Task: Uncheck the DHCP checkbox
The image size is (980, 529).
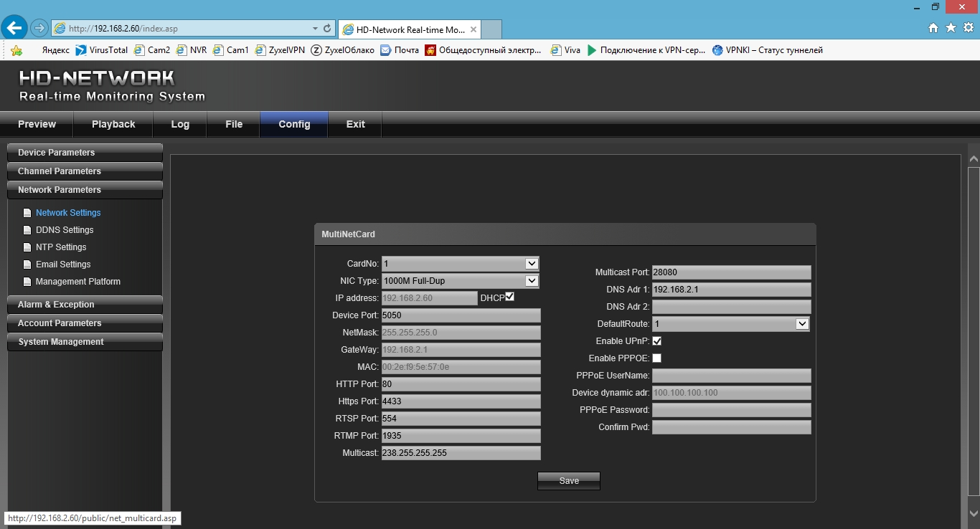Action: point(510,297)
